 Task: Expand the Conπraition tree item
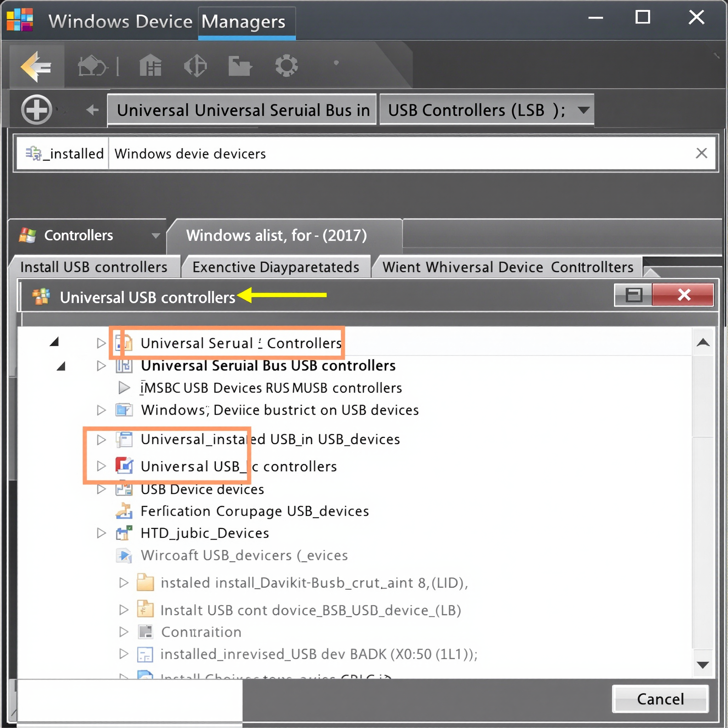(124, 632)
